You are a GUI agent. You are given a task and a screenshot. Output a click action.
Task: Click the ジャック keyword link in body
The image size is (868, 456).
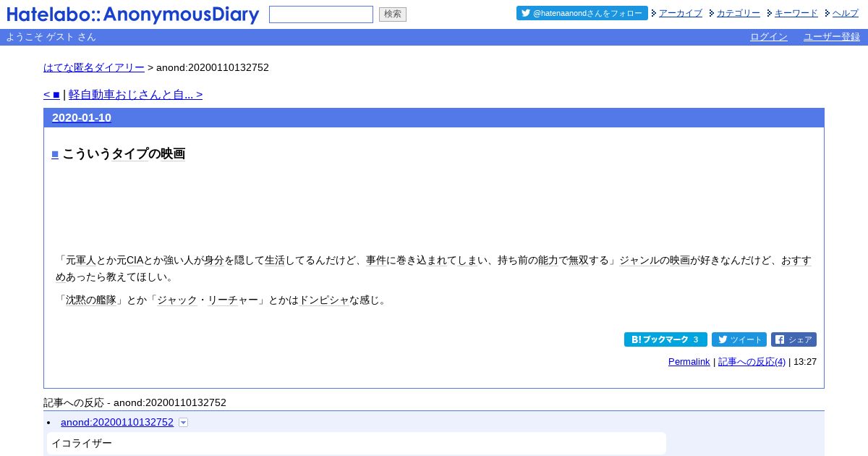177,300
